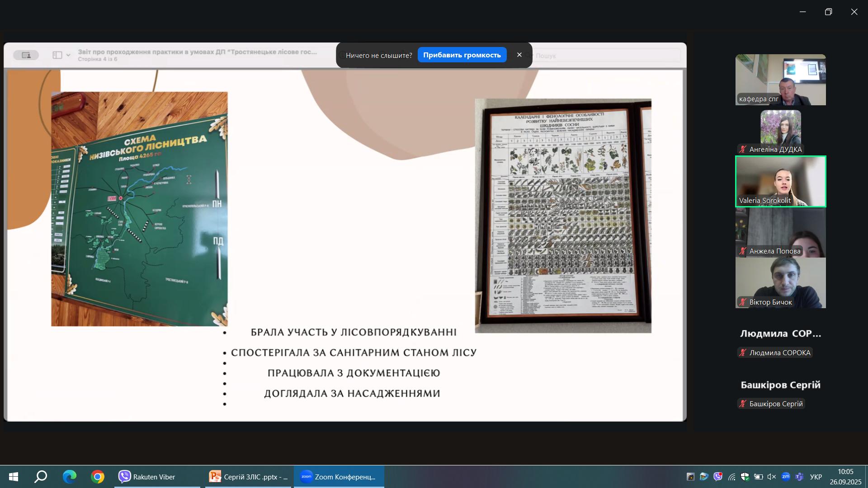868x488 pixels.
Task: Select Valeria Sorokolit video thumbnail
Action: [780, 182]
